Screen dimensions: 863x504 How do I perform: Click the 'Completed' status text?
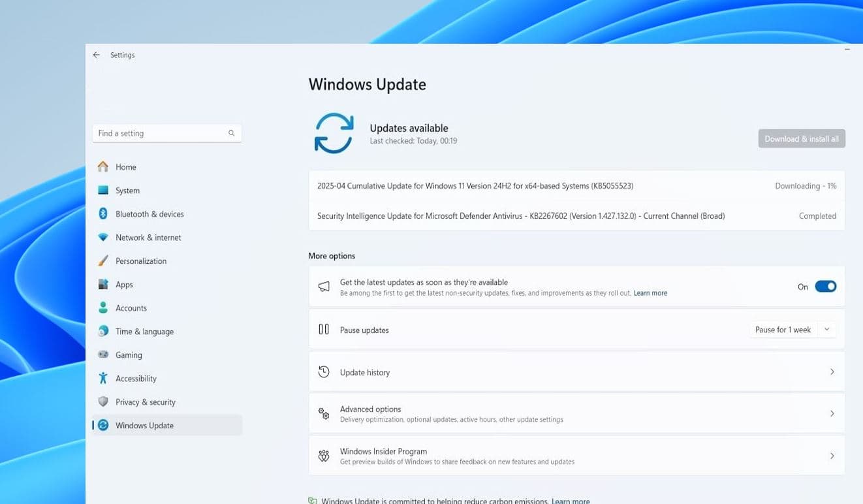(817, 216)
